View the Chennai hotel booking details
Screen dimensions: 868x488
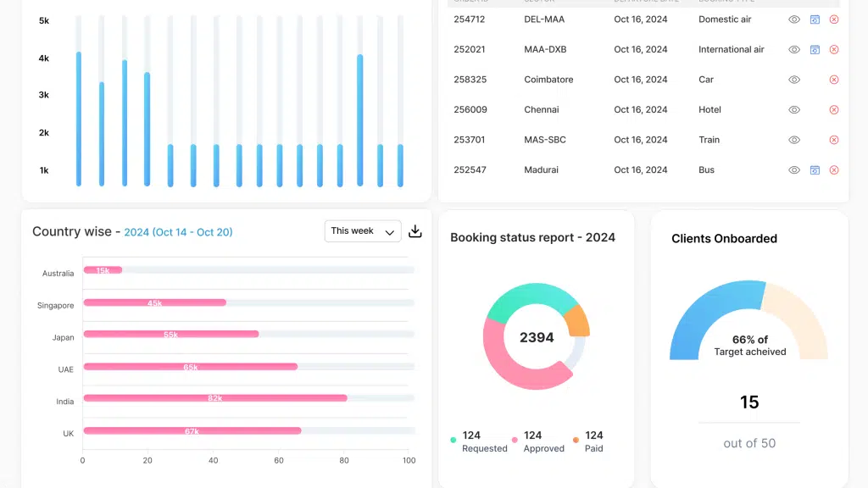(793, 109)
